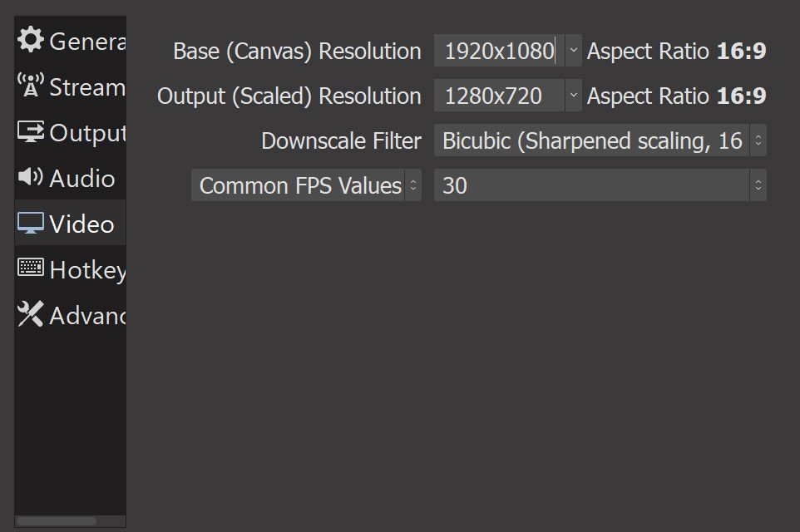Click the Advanced tools icon
This screenshot has width=800, height=532.
pos(31,314)
